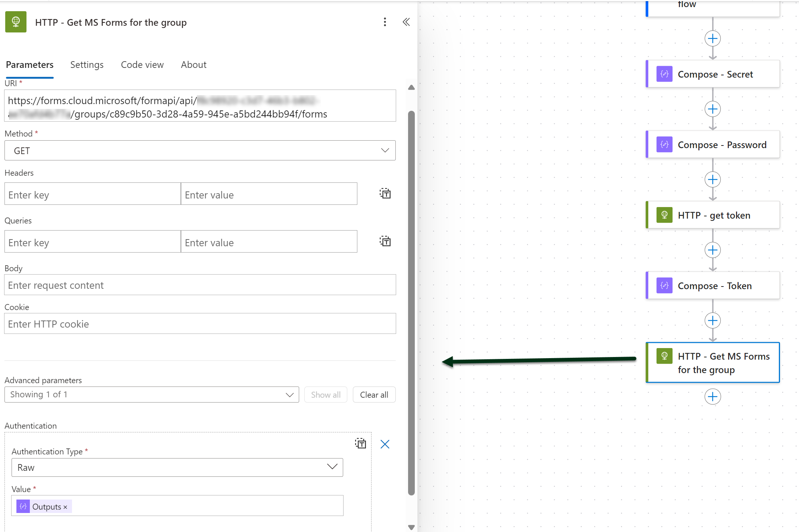The height and width of the screenshot is (532, 799).
Task: Open Authentication Type Raw dropdown
Action: [177, 467]
